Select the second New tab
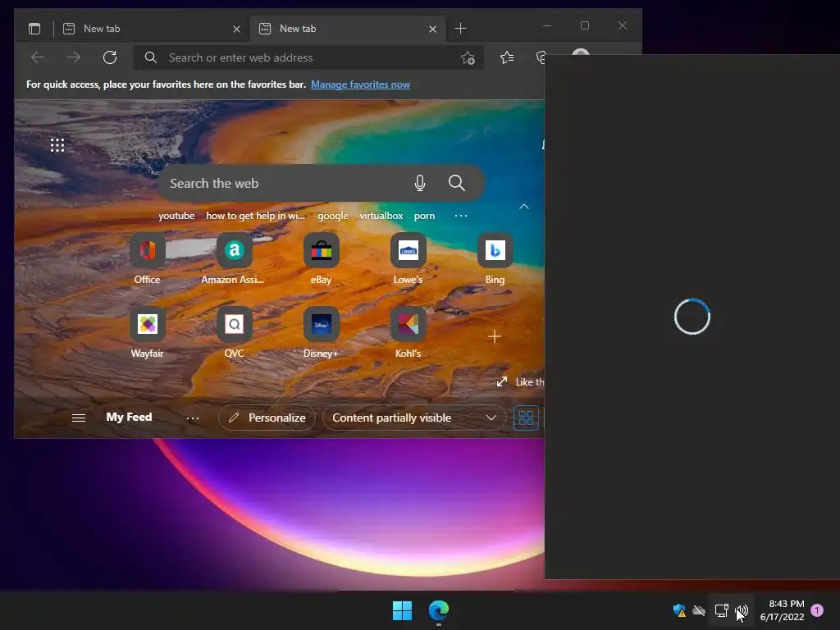 point(346,29)
